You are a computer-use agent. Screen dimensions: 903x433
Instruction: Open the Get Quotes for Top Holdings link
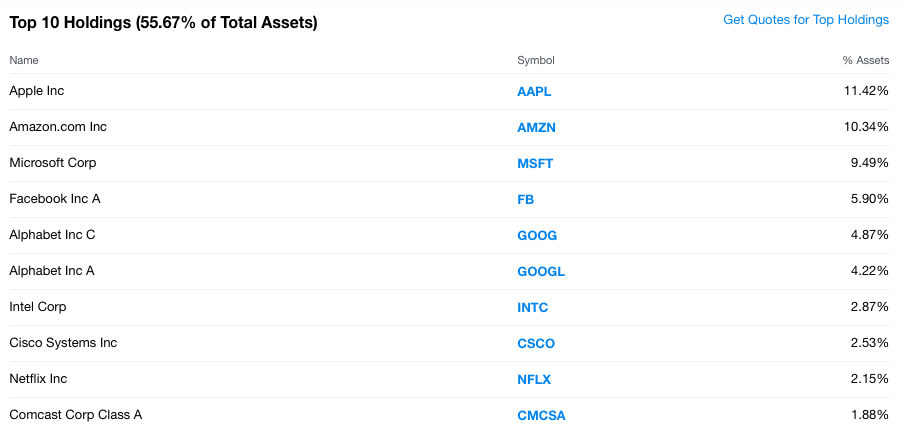point(805,20)
